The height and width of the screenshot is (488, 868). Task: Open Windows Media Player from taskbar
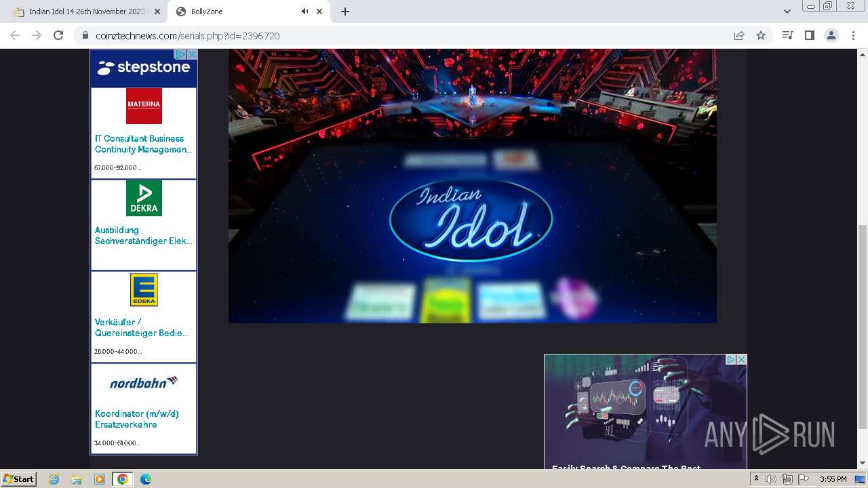[x=100, y=479]
